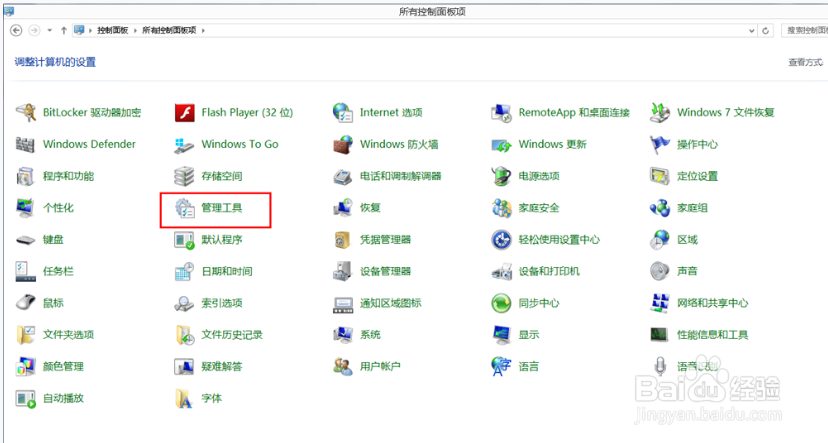Expand the chevron after the address computer icon
The image size is (828, 443).
(90, 31)
